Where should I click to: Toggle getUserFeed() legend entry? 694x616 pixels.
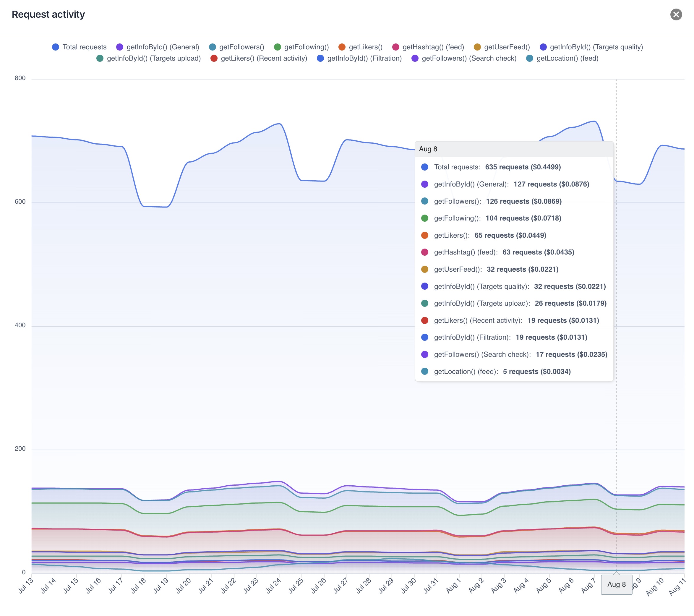pyautogui.click(x=502, y=47)
